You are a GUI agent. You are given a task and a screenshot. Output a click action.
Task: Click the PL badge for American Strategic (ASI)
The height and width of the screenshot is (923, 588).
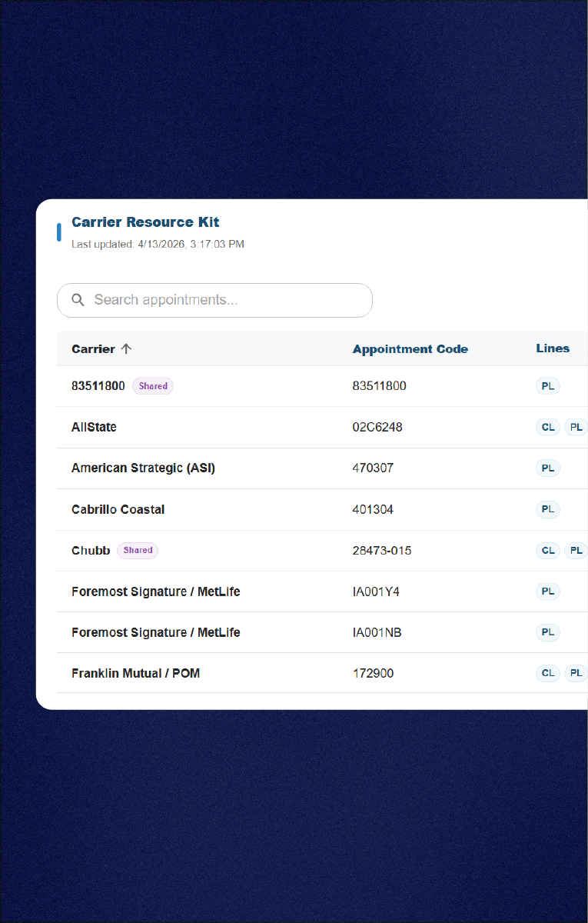(x=548, y=468)
